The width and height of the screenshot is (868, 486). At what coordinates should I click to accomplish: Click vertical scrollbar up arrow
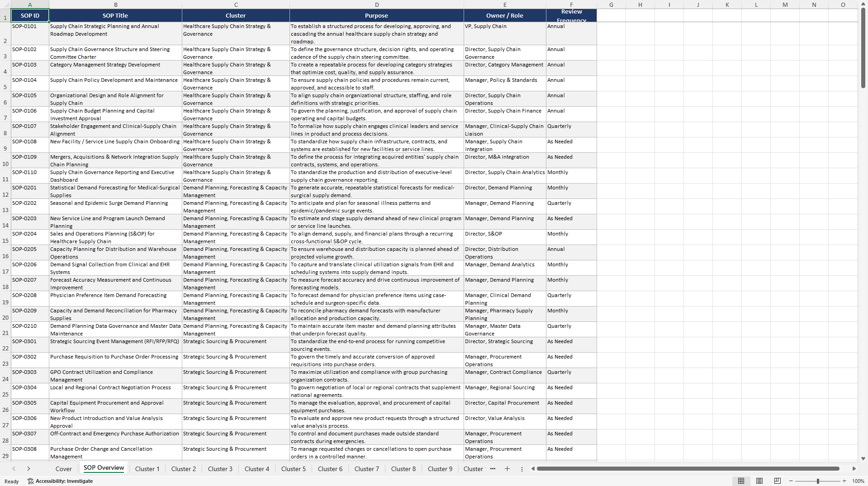point(863,4)
